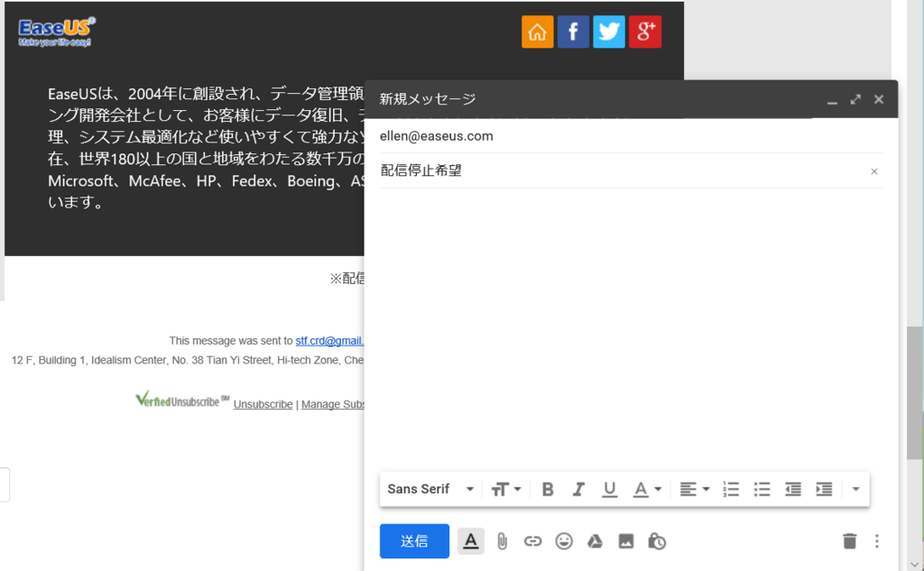Expand compose window to full screen

click(x=855, y=99)
